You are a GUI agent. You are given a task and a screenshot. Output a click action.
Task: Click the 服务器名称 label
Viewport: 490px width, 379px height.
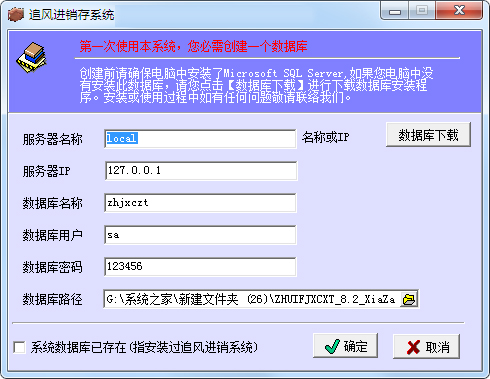pos(52,139)
